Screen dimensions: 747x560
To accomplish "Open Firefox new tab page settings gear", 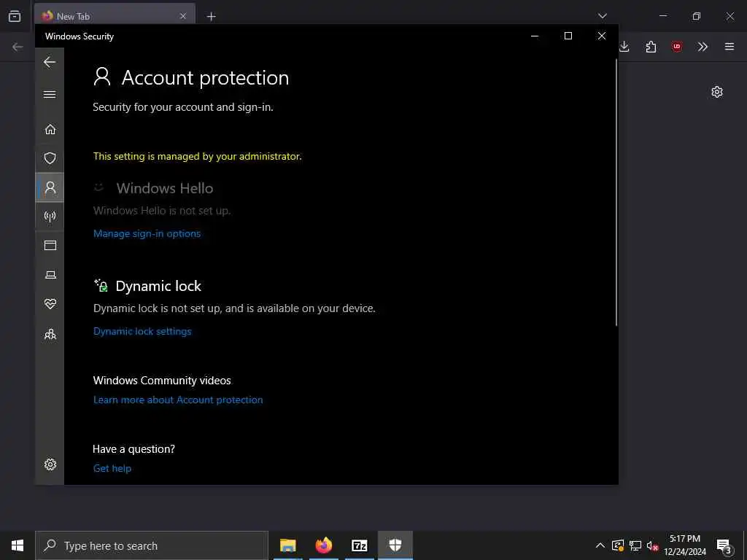I will tap(717, 92).
